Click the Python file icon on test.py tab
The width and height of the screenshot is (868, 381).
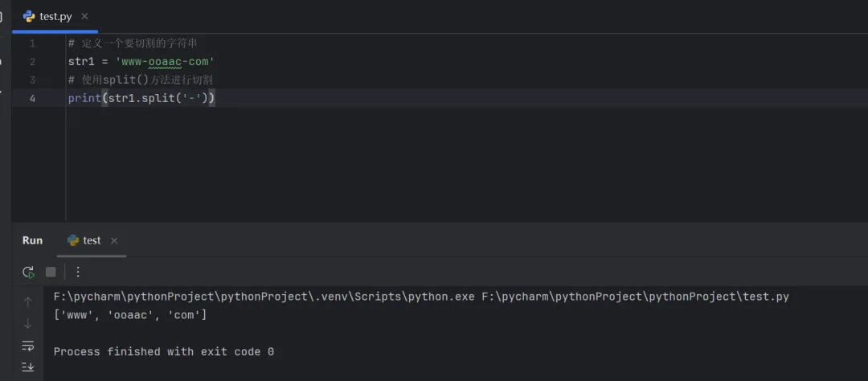(x=29, y=16)
